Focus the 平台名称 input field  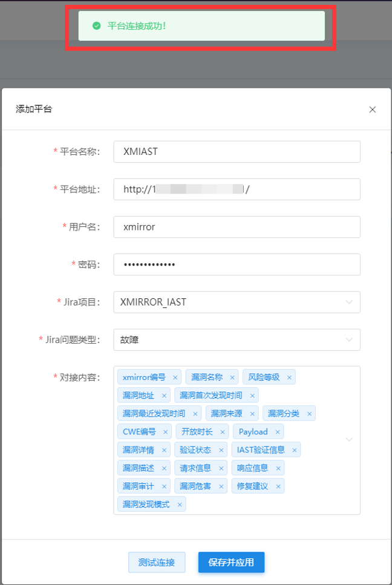(x=237, y=152)
